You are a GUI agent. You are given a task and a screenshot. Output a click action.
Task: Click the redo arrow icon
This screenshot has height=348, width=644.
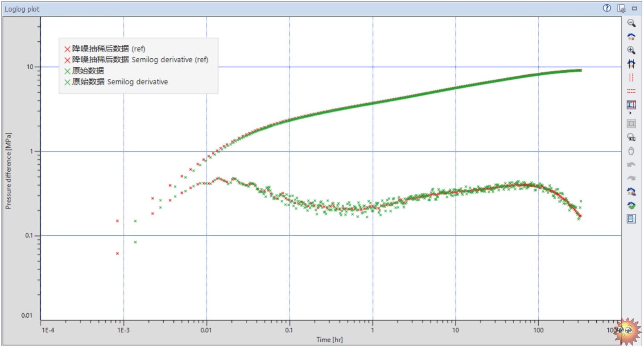(631, 178)
